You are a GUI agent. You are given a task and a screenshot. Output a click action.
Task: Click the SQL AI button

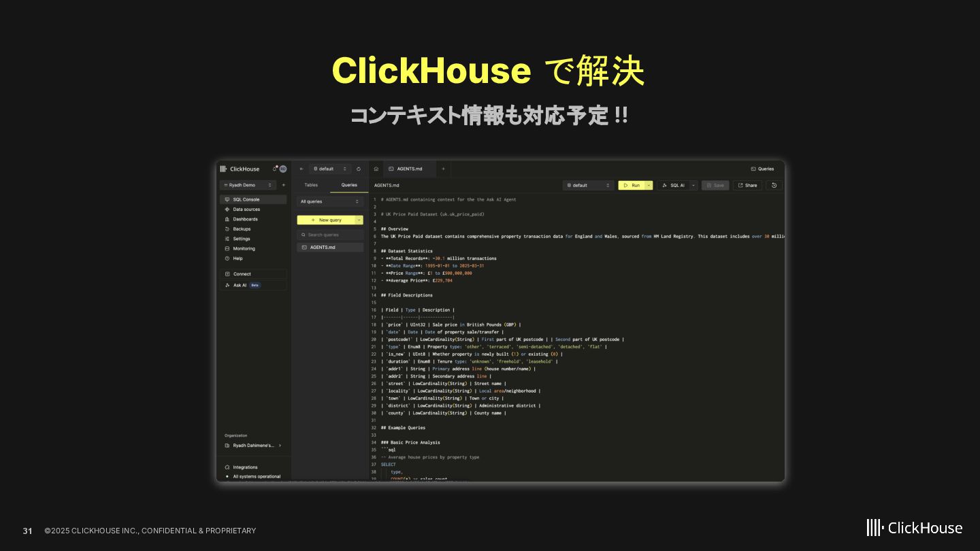pos(673,185)
